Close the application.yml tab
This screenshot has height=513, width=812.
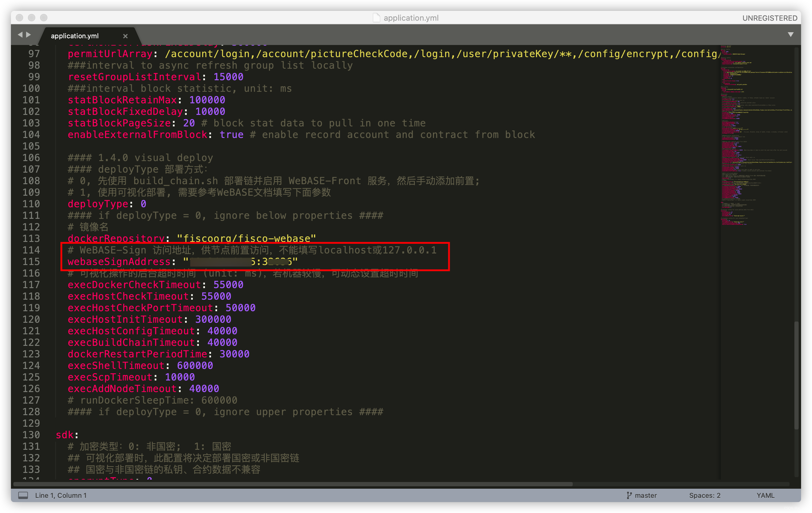coord(125,36)
